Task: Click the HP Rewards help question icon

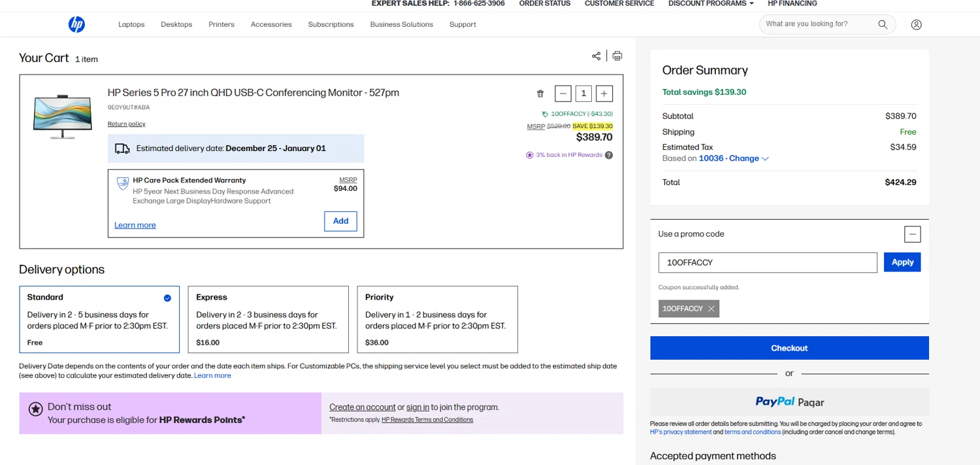Action: pos(609,155)
